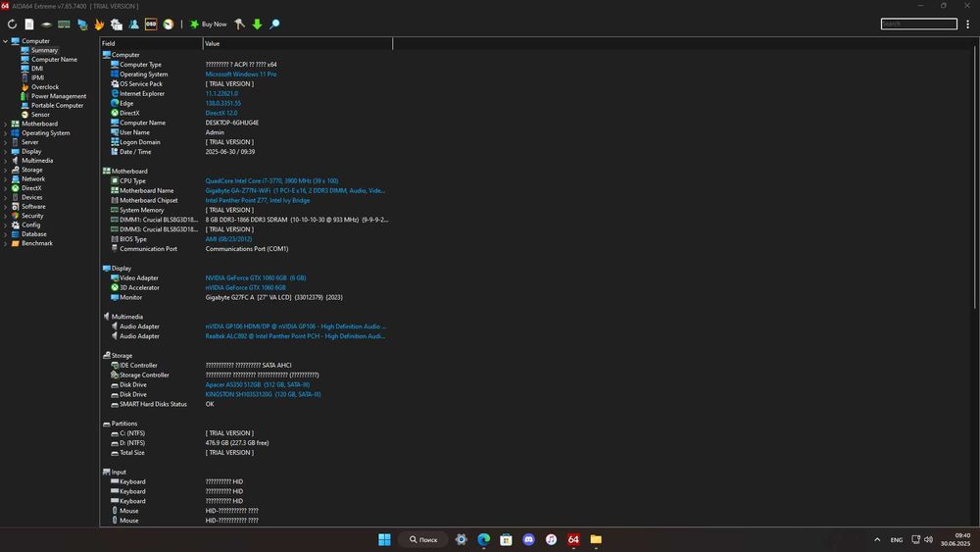Image resolution: width=980 pixels, height=552 pixels.
Task: Open Power Management in the sidebar
Action: point(59,96)
